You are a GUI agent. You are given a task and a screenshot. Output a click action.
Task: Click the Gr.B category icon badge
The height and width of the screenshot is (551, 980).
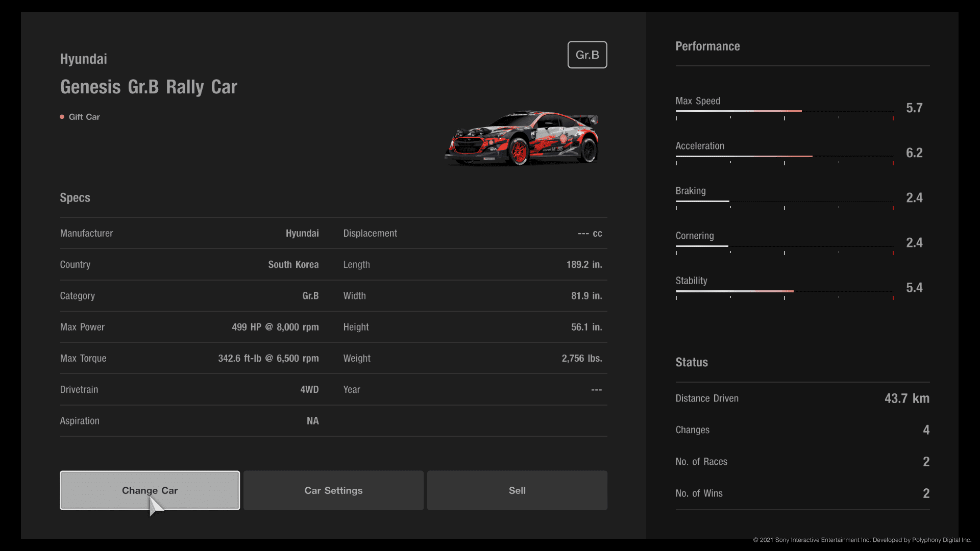(585, 55)
